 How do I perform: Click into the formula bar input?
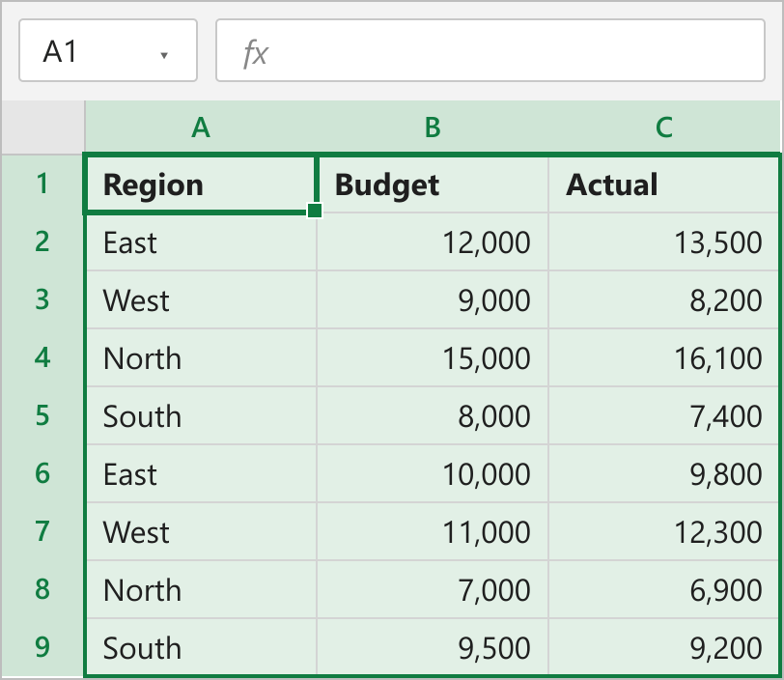point(490,50)
